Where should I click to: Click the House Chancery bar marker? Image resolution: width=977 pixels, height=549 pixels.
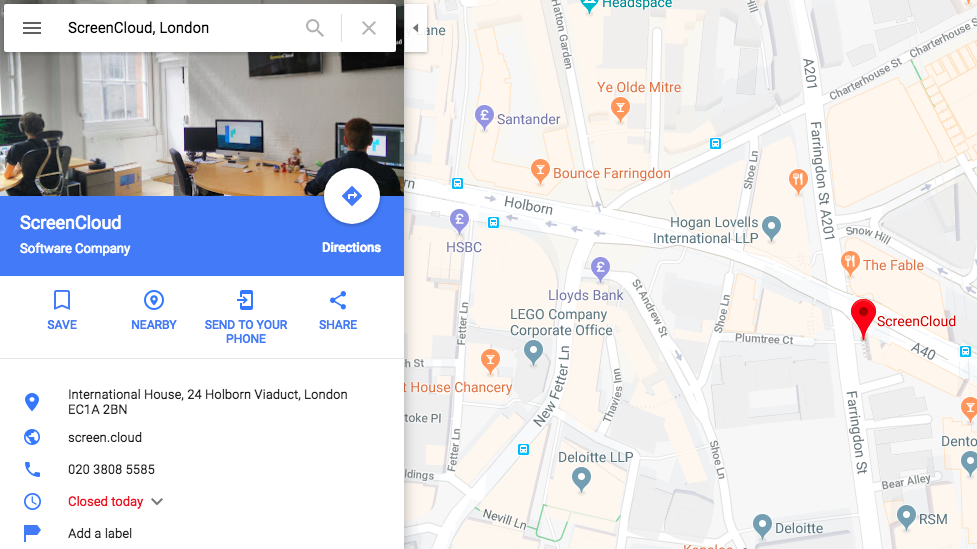click(490, 361)
